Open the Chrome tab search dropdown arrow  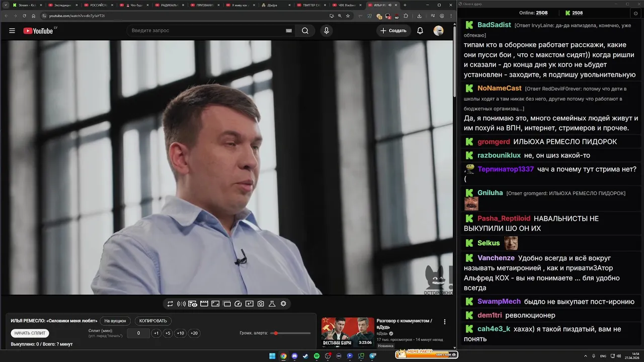[x=6, y=5]
